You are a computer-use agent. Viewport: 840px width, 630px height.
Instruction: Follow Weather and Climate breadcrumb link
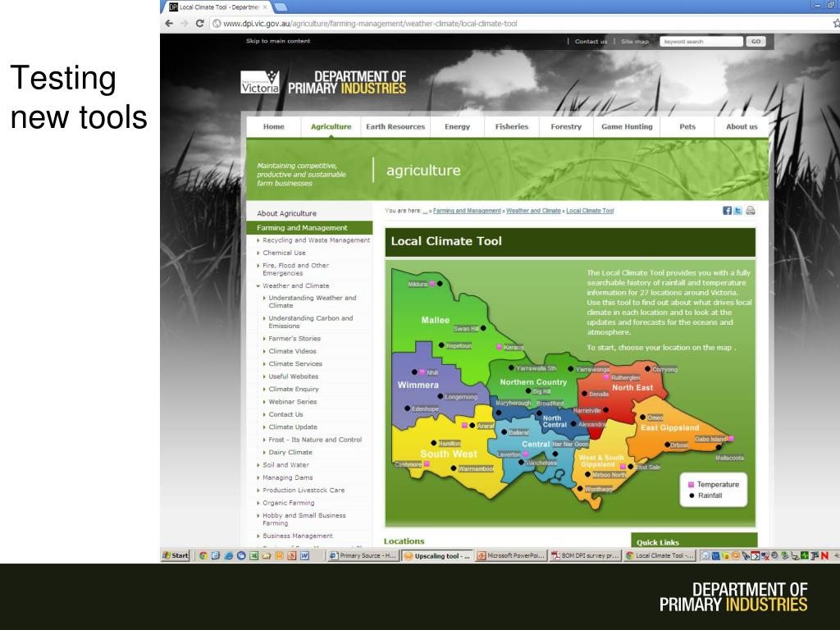coord(533,211)
